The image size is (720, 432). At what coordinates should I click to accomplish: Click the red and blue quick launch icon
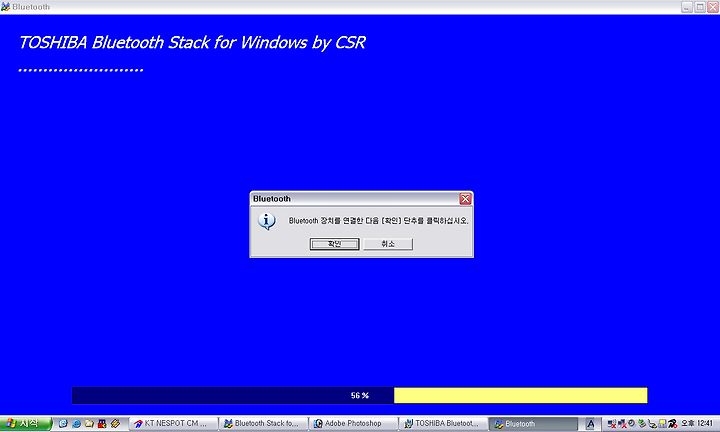(x=102, y=423)
